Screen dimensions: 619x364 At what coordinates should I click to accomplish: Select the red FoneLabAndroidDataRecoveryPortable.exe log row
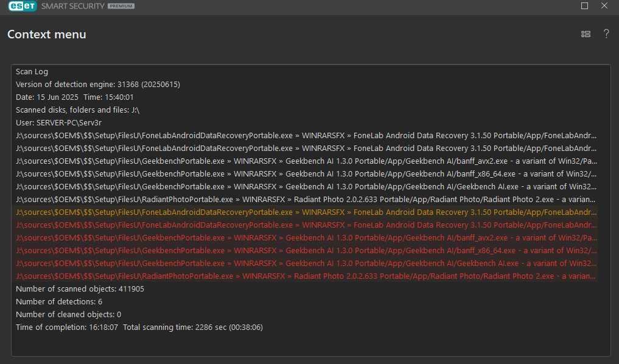tap(306, 225)
